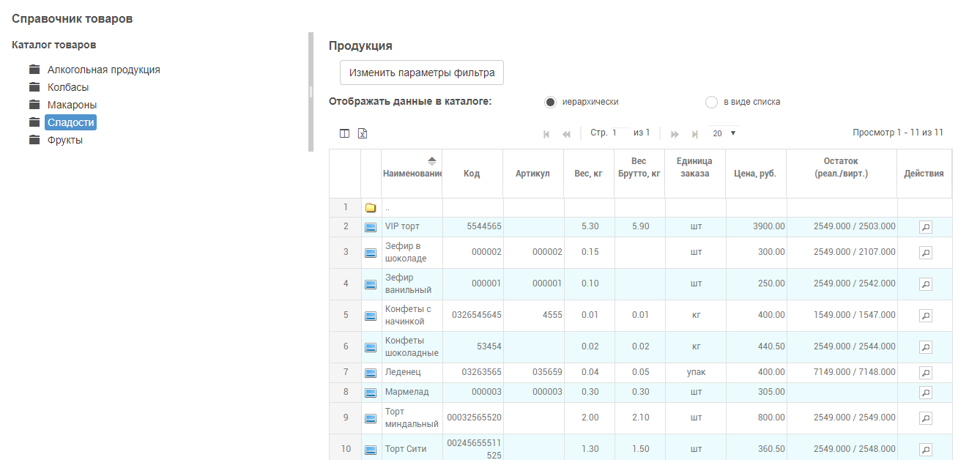The width and height of the screenshot is (980, 460).
Task: Go to the last page of results
Action: pos(694,134)
